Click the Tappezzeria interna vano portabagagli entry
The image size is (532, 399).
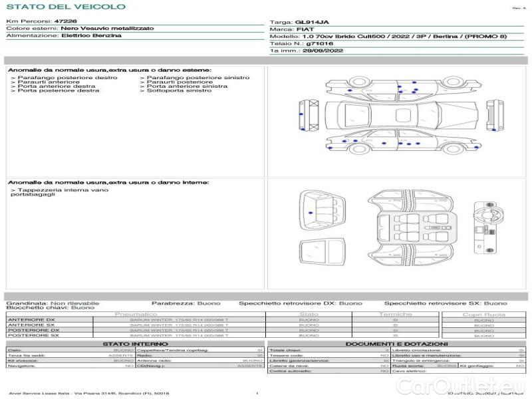point(59,193)
